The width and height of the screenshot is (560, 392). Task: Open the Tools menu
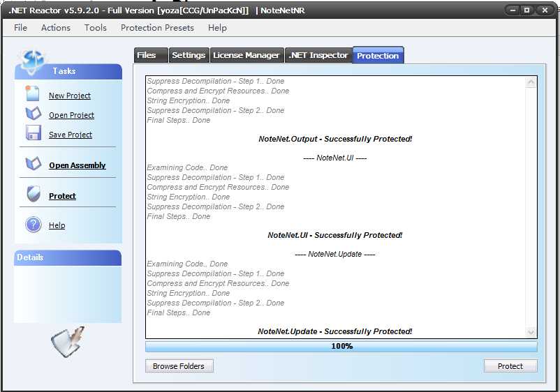click(x=96, y=28)
